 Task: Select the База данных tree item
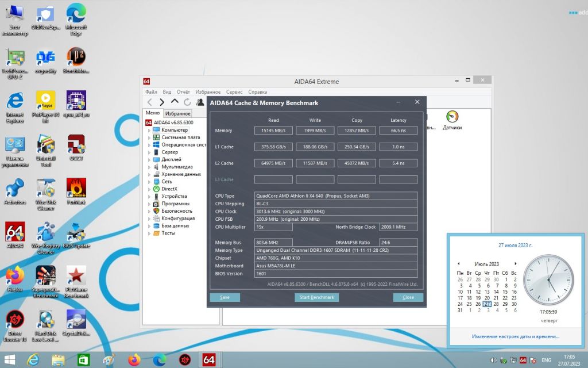(175, 225)
